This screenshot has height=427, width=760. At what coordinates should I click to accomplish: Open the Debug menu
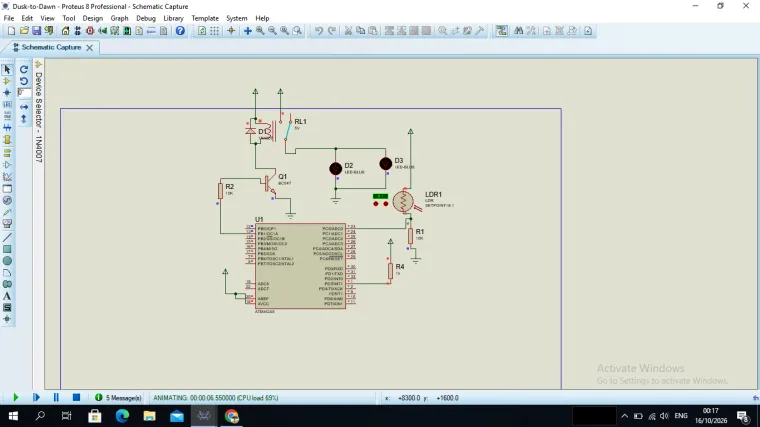tap(146, 18)
